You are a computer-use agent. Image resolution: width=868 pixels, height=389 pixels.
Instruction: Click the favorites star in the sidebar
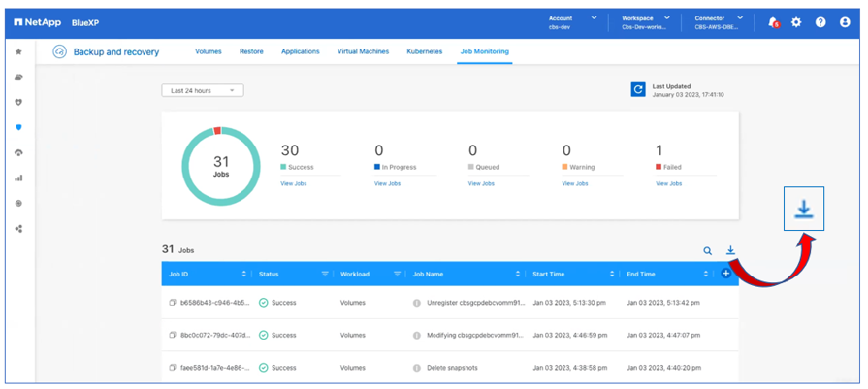click(18, 51)
